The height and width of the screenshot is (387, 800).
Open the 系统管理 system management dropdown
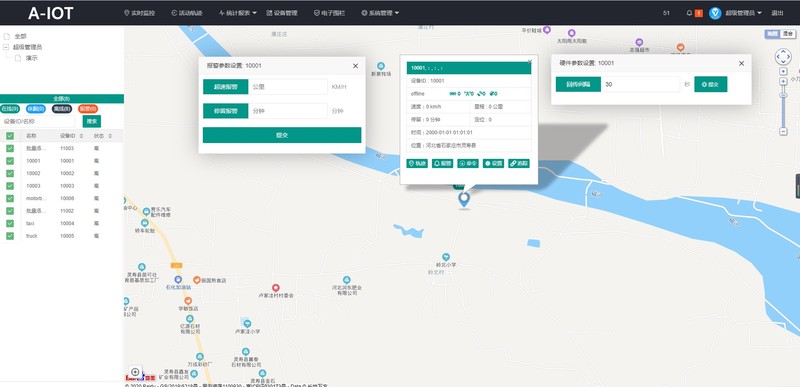(380, 13)
